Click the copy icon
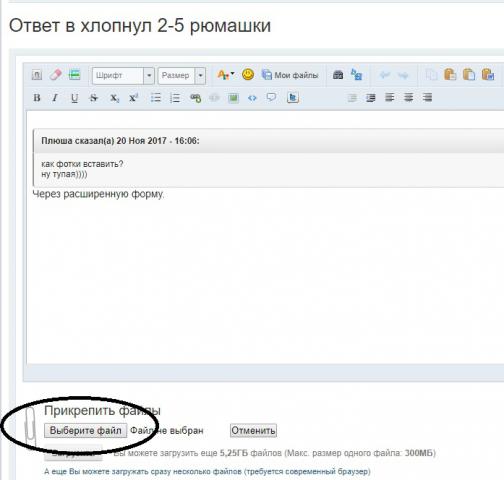Image resolution: width=504 pixels, height=480 pixels. coord(431,75)
